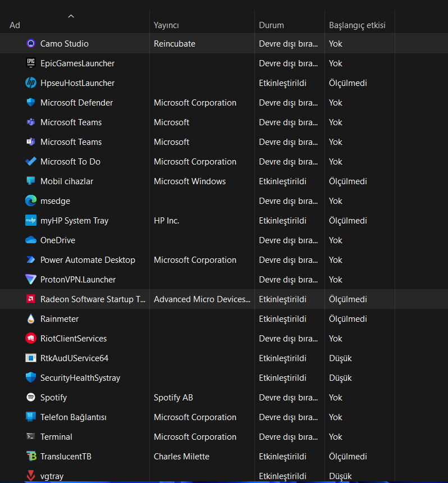Sort by the Durum column header

click(271, 25)
